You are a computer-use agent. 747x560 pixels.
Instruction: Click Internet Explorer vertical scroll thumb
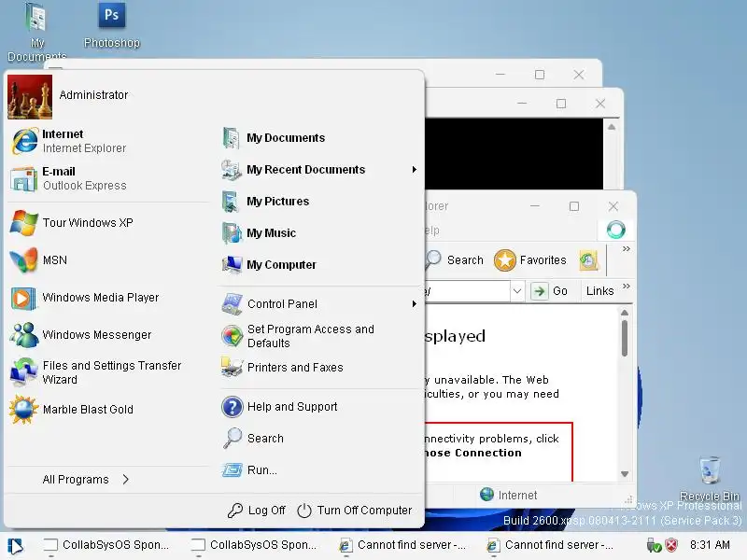tap(625, 338)
